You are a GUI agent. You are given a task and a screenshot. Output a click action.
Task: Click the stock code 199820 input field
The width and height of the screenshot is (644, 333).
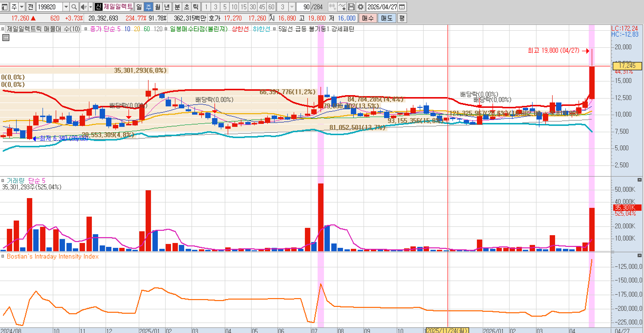pos(50,7)
